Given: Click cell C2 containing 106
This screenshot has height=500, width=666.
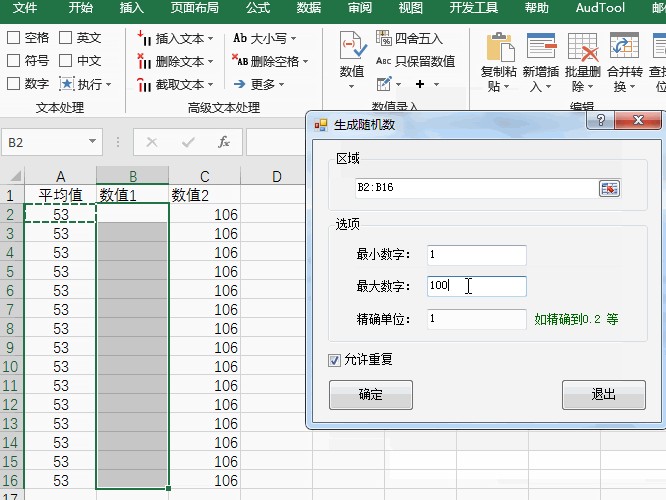Looking at the screenshot, I should [205, 215].
